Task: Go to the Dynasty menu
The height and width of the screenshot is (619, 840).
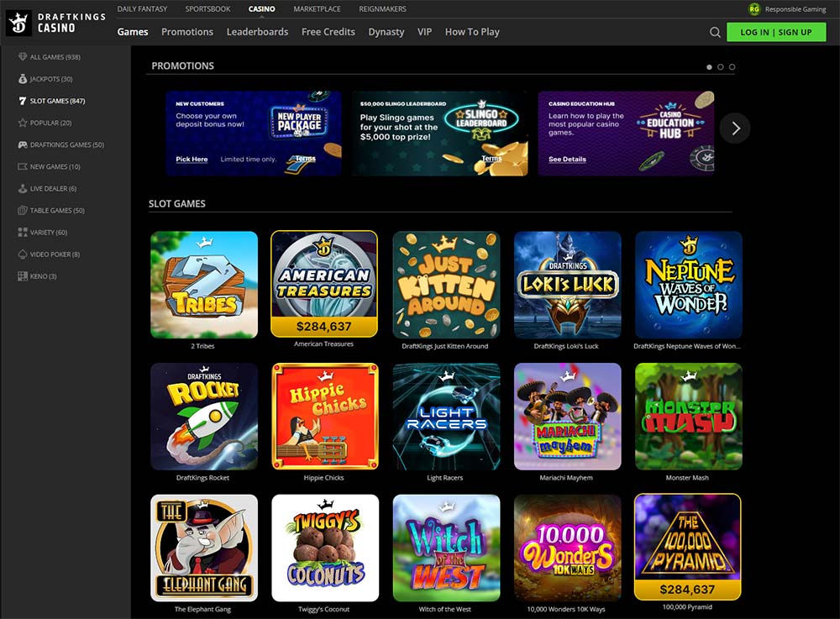Action: tap(386, 32)
